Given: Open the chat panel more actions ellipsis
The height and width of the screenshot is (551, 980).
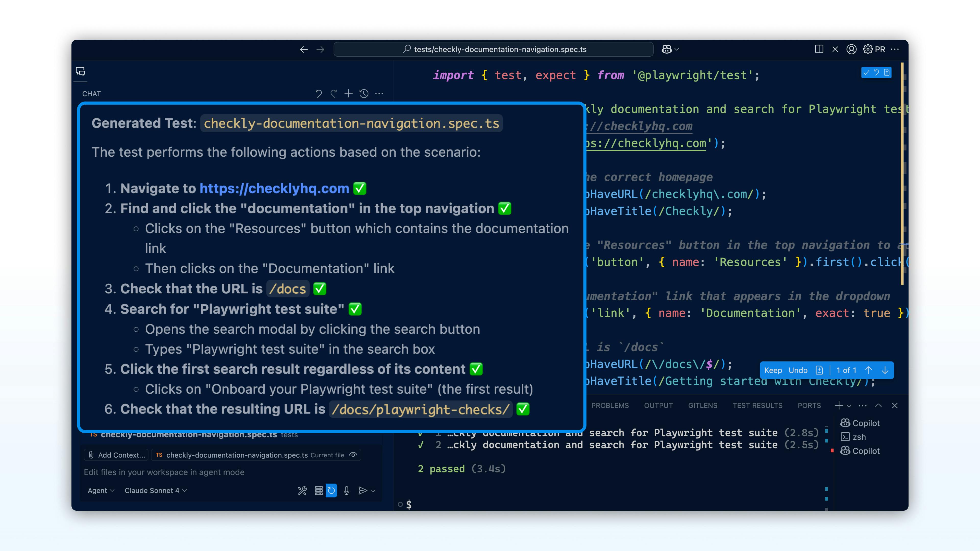Looking at the screenshot, I should click(379, 94).
